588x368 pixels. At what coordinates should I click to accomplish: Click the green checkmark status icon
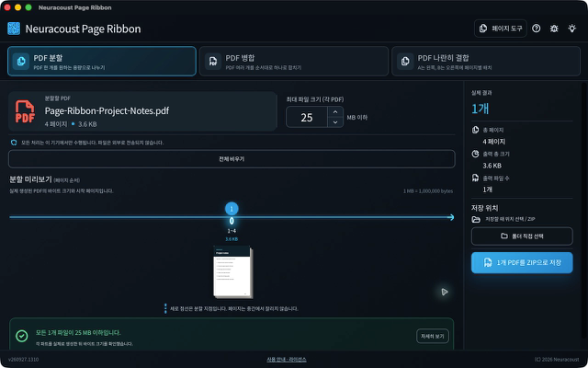[x=22, y=336]
